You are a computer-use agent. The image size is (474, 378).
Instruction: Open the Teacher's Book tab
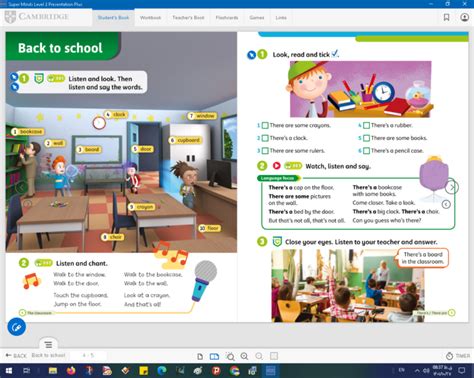pos(188,17)
